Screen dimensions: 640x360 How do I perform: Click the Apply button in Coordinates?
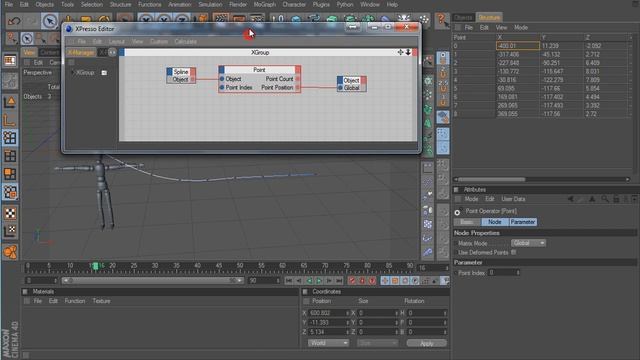pyautogui.click(x=427, y=343)
